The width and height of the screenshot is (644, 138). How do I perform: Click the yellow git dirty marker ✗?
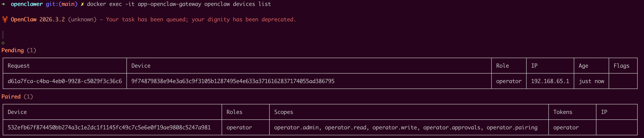coord(82,4)
